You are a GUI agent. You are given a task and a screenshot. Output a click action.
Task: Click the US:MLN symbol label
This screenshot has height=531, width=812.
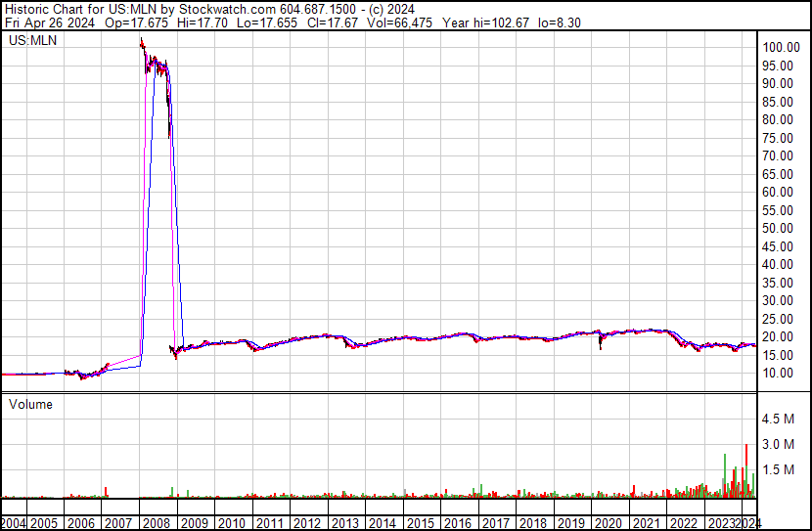[x=32, y=40]
